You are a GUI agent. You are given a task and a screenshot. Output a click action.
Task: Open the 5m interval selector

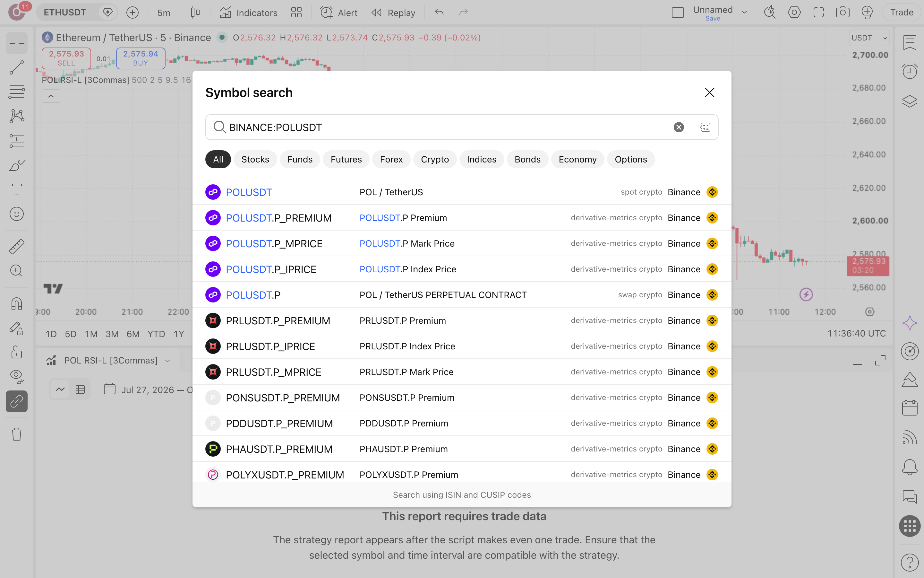click(x=164, y=13)
